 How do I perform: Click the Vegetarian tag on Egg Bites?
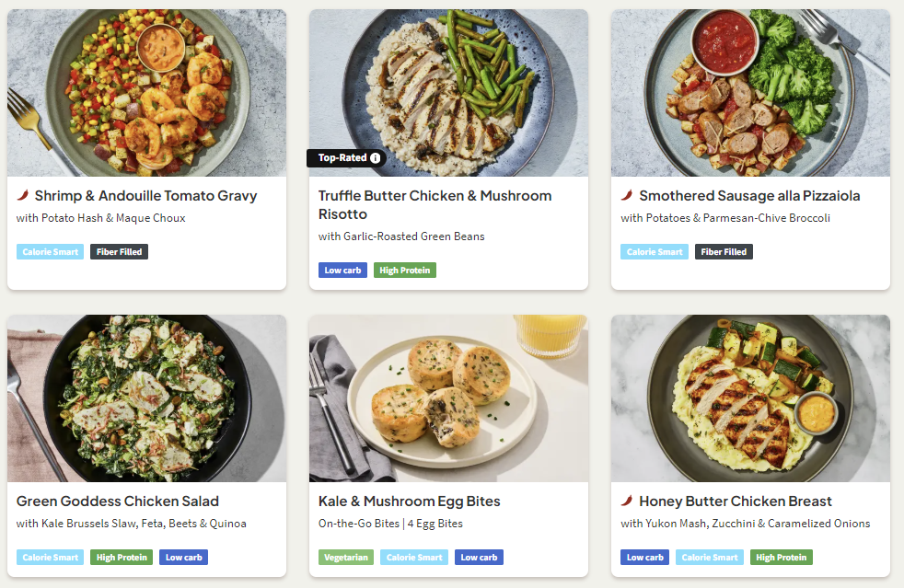pos(346,557)
